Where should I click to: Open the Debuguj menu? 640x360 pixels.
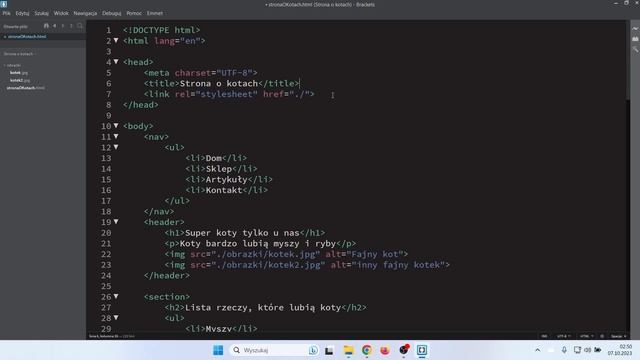(111, 13)
